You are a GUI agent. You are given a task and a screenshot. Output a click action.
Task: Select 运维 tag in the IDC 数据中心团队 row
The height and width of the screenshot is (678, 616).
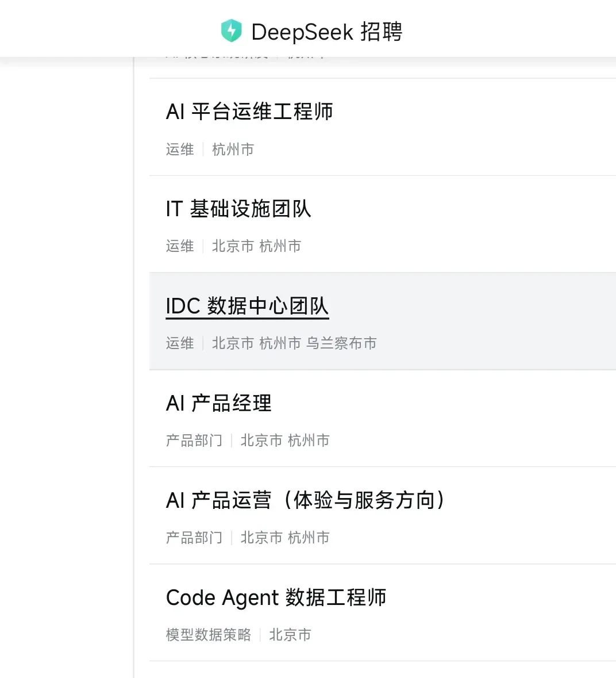[180, 343]
